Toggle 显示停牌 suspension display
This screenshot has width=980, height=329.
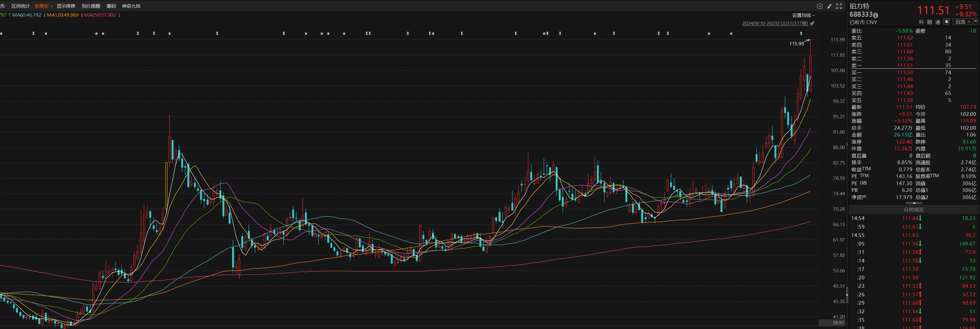point(66,6)
